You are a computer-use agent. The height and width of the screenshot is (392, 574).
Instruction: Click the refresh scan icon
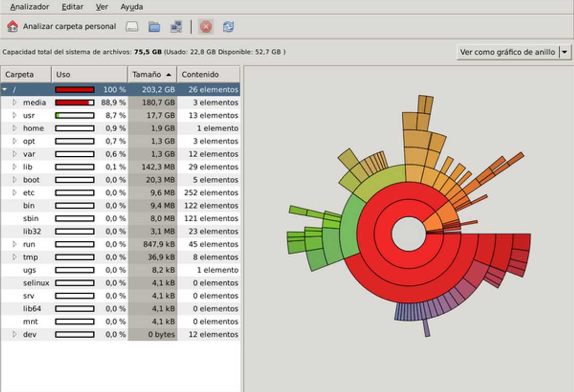[228, 27]
